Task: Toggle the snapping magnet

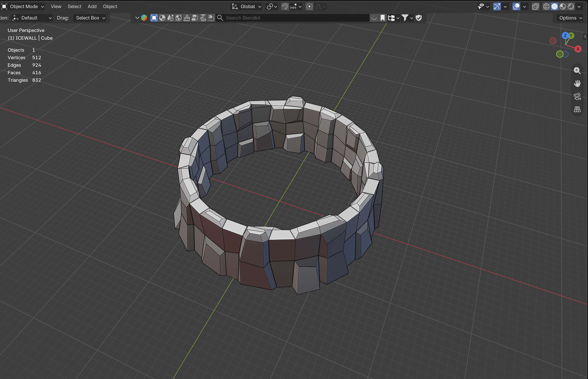Action: pos(285,6)
